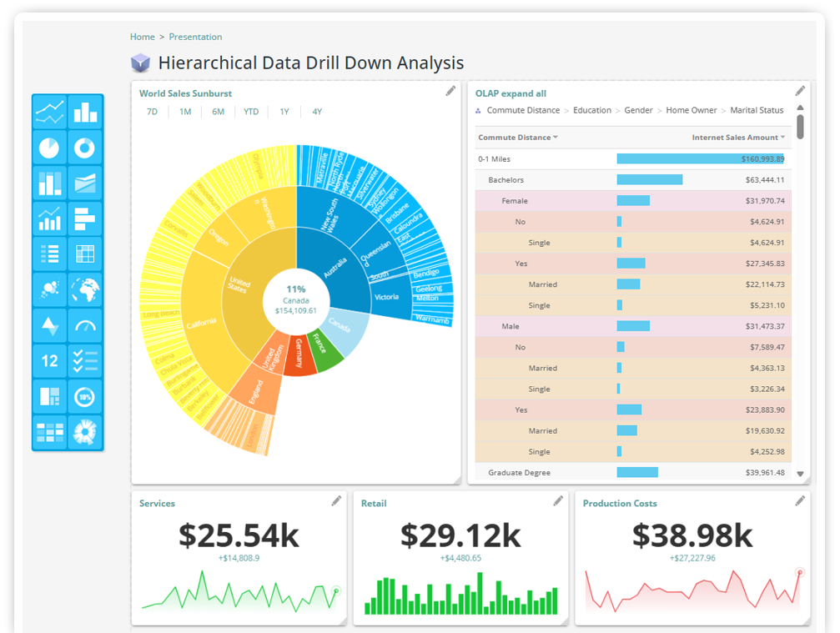Select the donut chart icon in sidebar

point(86,148)
